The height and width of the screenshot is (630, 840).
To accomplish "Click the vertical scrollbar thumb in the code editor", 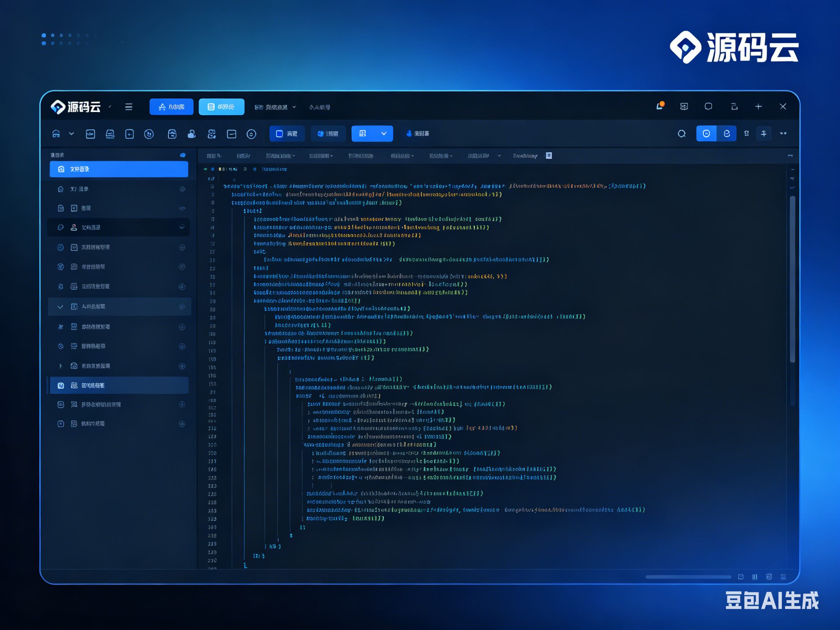I will click(x=792, y=279).
